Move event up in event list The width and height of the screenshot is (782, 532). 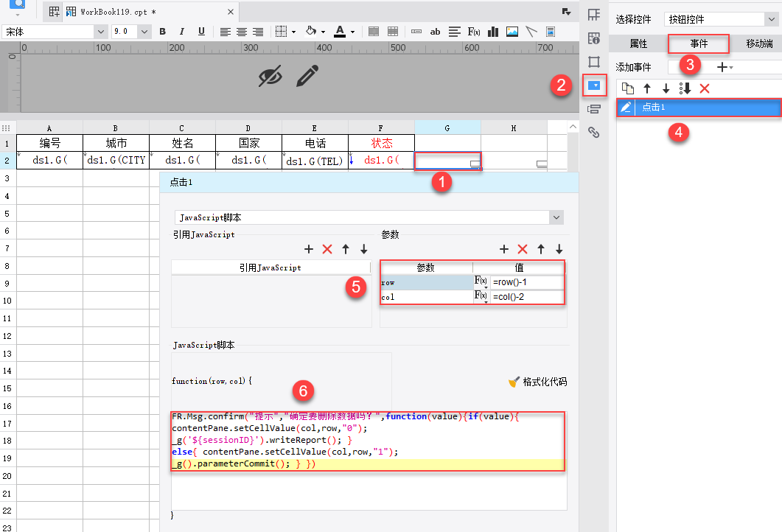coord(647,88)
